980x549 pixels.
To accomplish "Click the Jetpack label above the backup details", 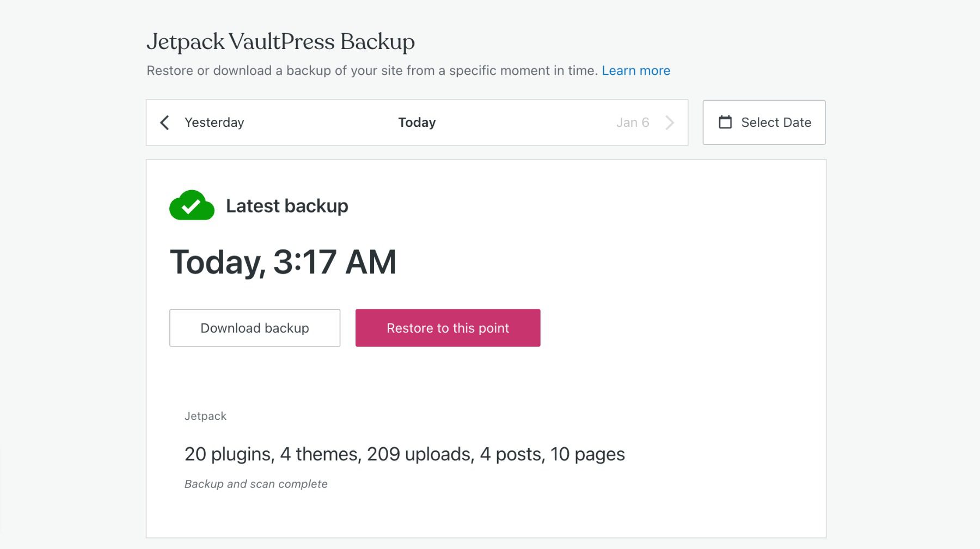I will 205,416.
